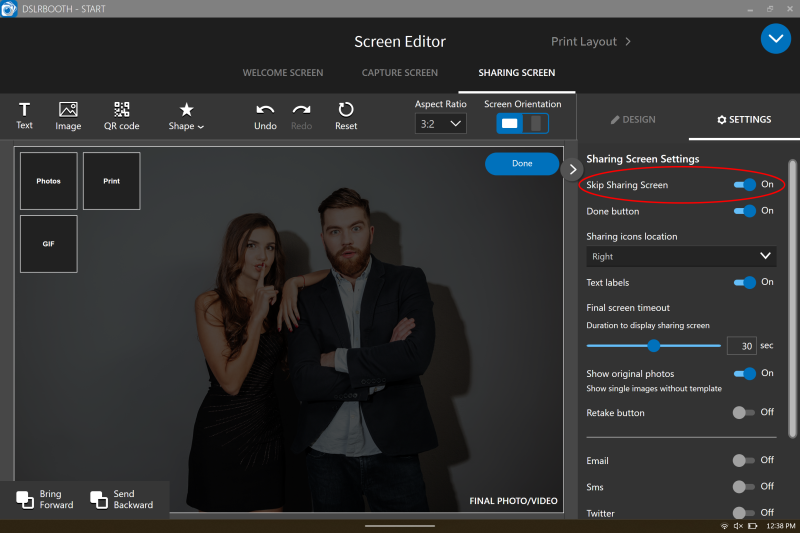Go to Print Layout

point(591,42)
